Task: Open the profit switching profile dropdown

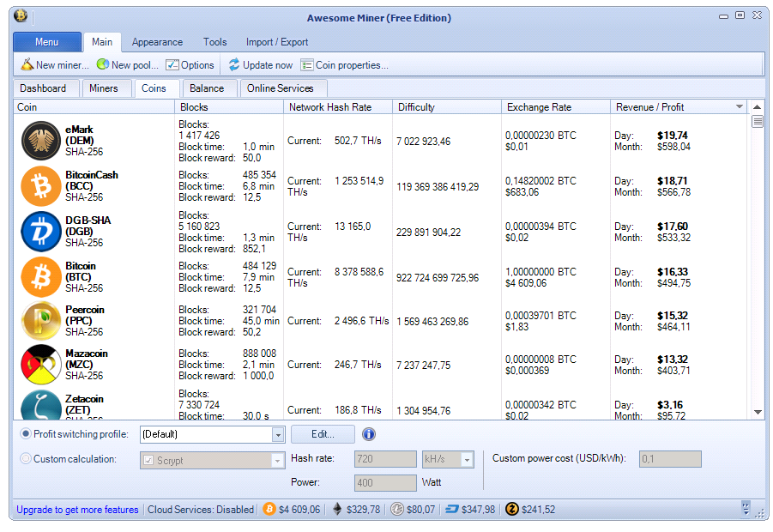Action: point(278,434)
